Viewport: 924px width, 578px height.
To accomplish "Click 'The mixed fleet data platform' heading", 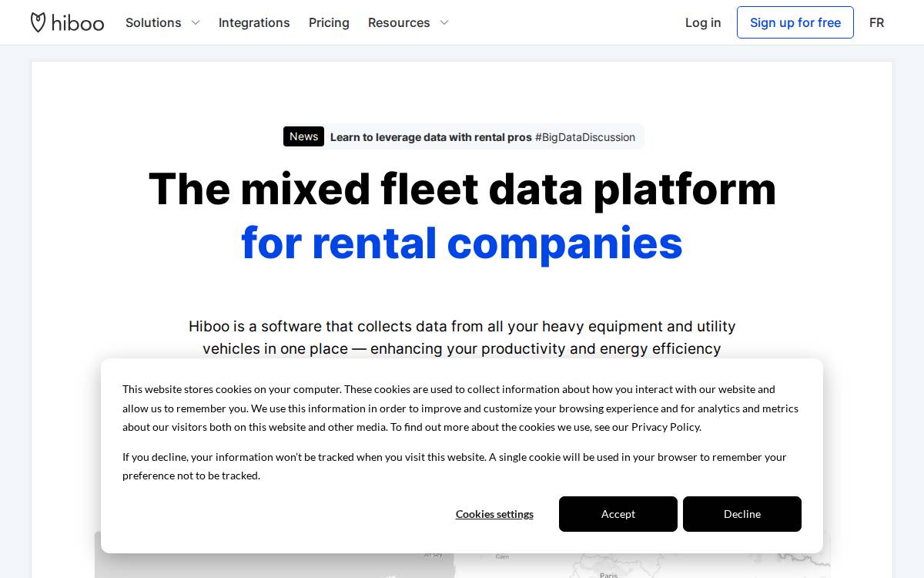I will [462, 189].
